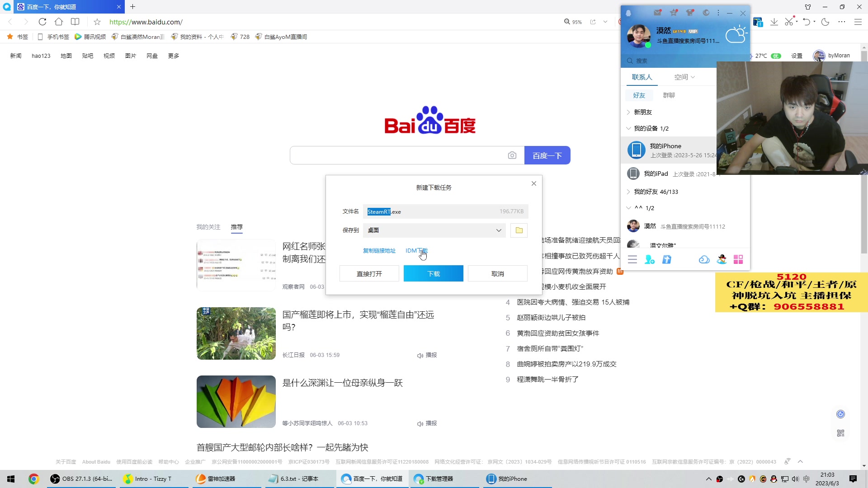Screen dimensions: 868x488
Task: Click the 复制链接地址 link
Action: [379, 251]
